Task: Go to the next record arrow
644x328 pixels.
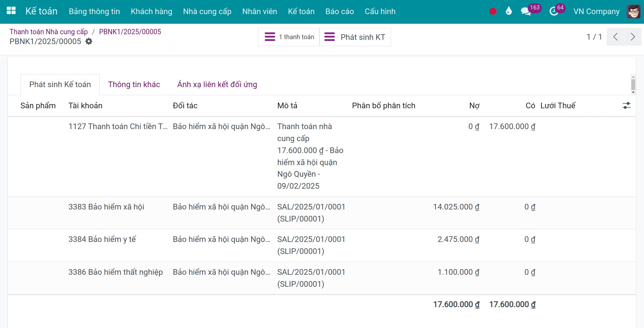Action: (x=633, y=37)
